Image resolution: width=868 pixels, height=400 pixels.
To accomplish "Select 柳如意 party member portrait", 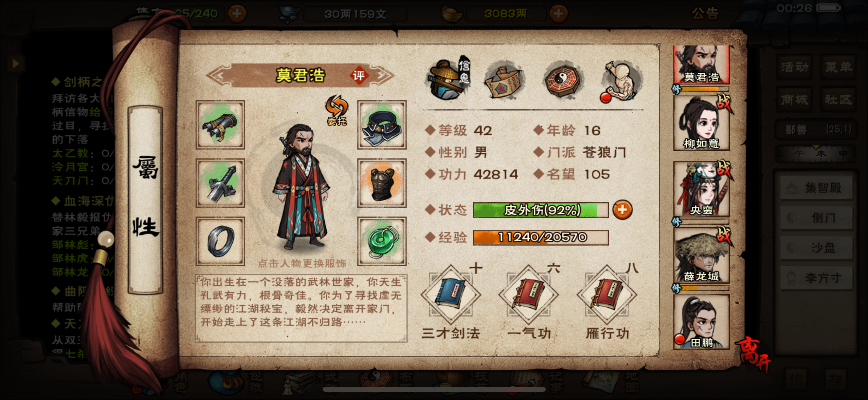I will [701, 123].
